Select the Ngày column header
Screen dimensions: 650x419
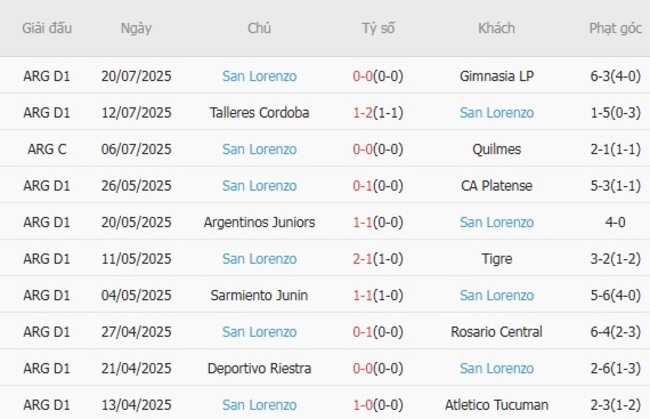point(136,28)
